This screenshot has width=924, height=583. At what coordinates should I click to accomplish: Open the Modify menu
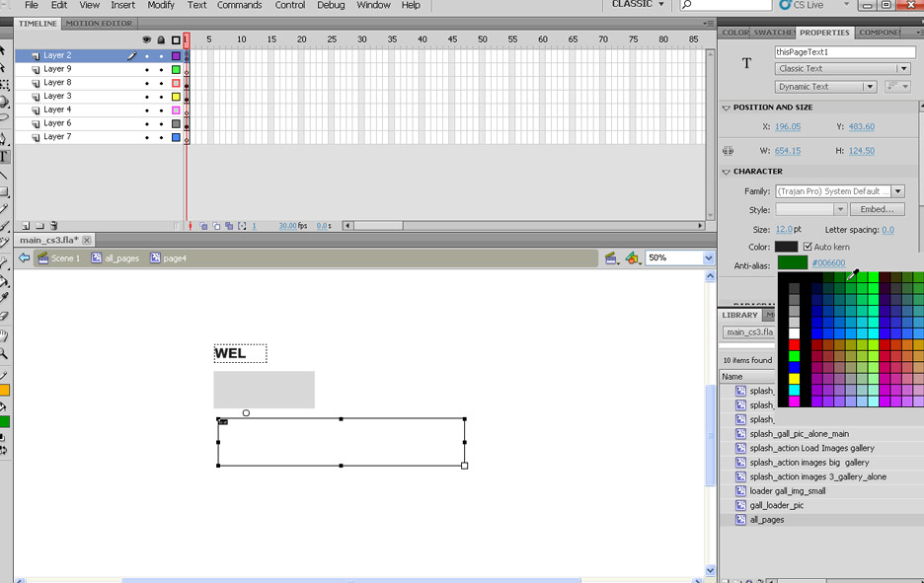click(161, 5)
